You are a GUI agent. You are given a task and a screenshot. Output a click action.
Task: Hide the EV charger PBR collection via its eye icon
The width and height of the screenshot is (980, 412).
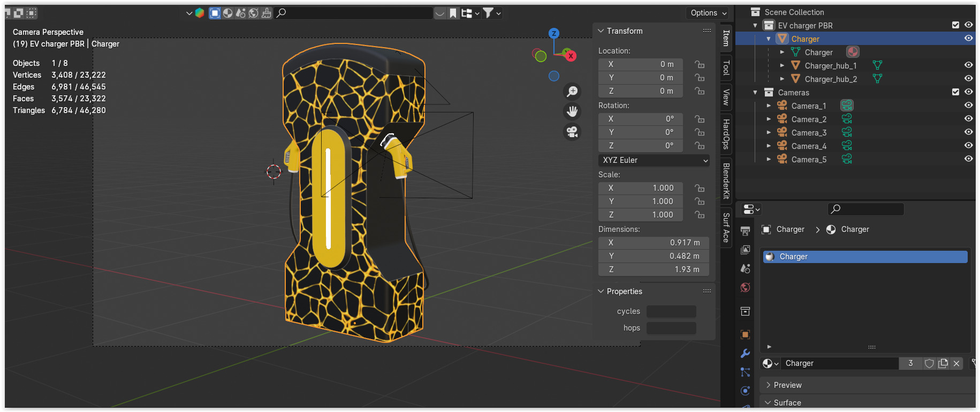coord(969,25)
